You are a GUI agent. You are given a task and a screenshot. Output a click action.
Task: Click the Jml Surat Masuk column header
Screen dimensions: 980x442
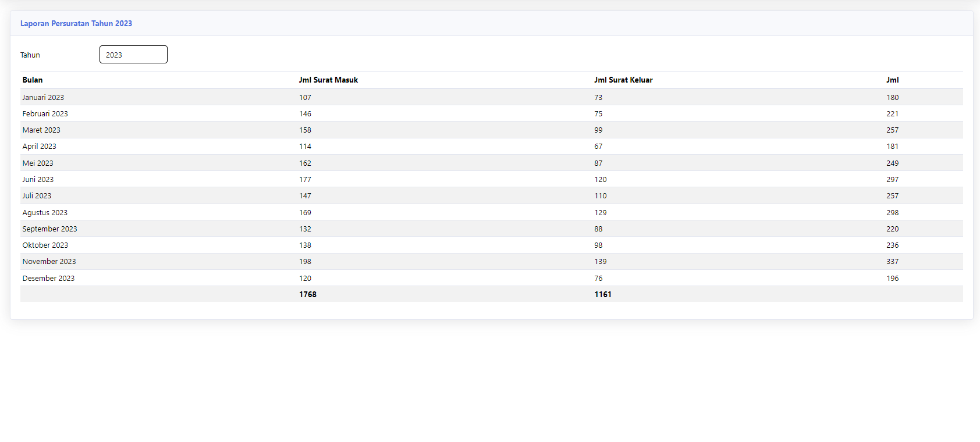click(329, 80)
